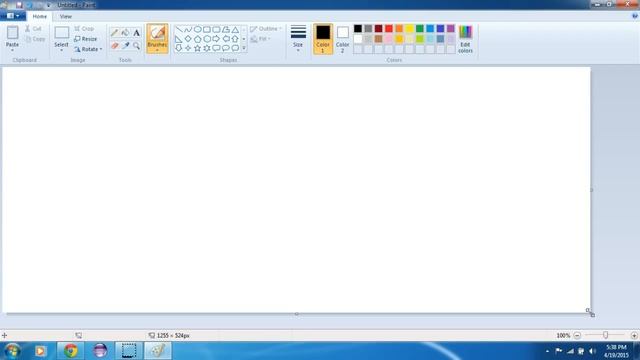The height and width of the screenshot is (360, 640).
Task: Open Windows Media Player from taskbar
Action: [x=40, y=351]
